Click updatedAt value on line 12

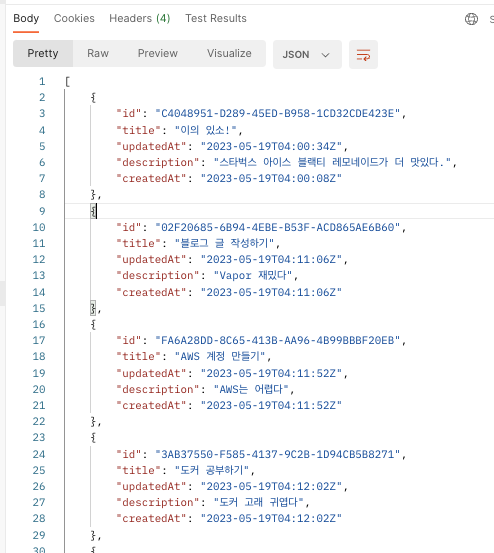point(271,260)
